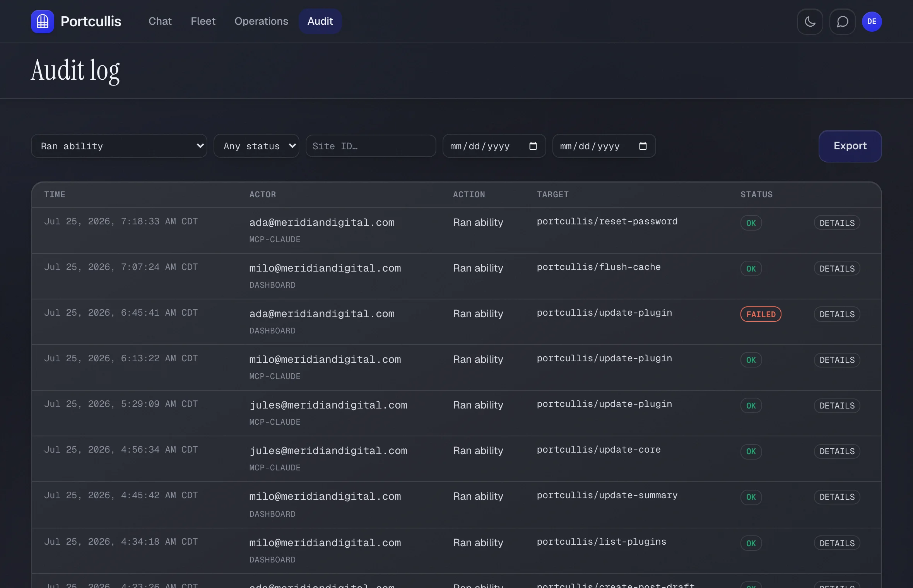Click milo@meridiandigital.com in the 7:07:24 AM row
Screen dimensions: 913x588
point(325,268)
